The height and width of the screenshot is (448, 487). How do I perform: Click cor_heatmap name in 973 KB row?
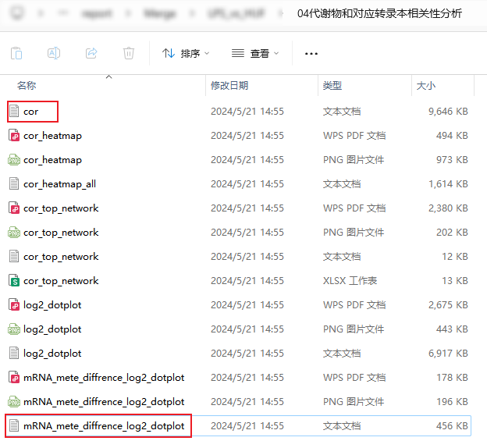(x=52, y=160)
